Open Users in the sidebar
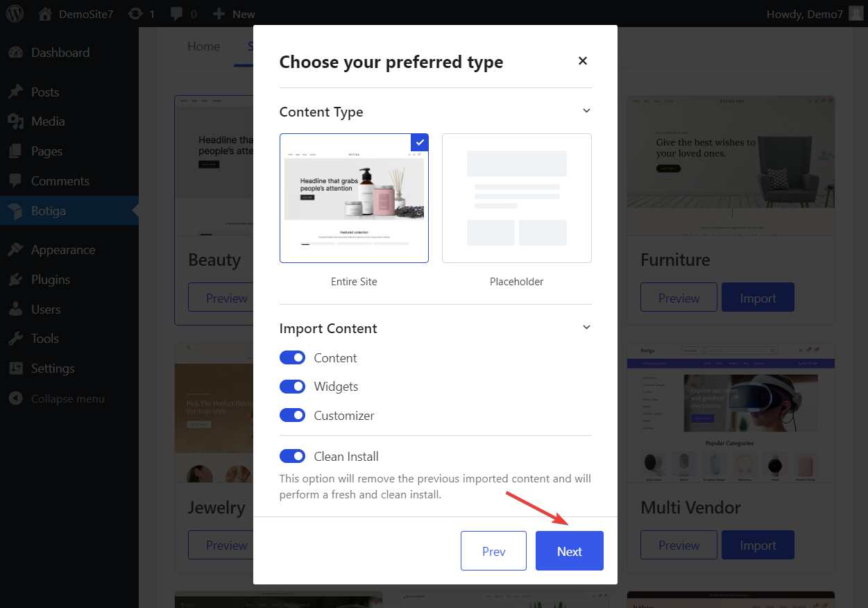Screen dimensions: 868x608 69,310
